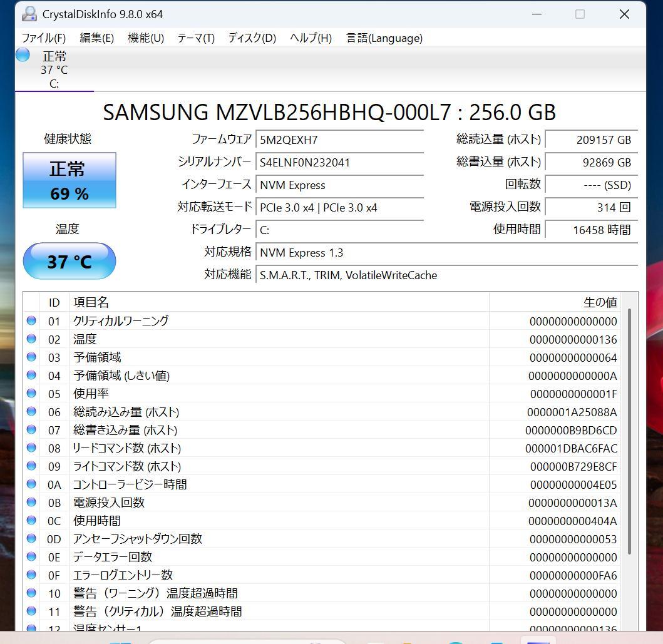Minimize the CrystalDiskInfo window
Image resolution: width=663 pixels, height=644 pixels.
537,14
